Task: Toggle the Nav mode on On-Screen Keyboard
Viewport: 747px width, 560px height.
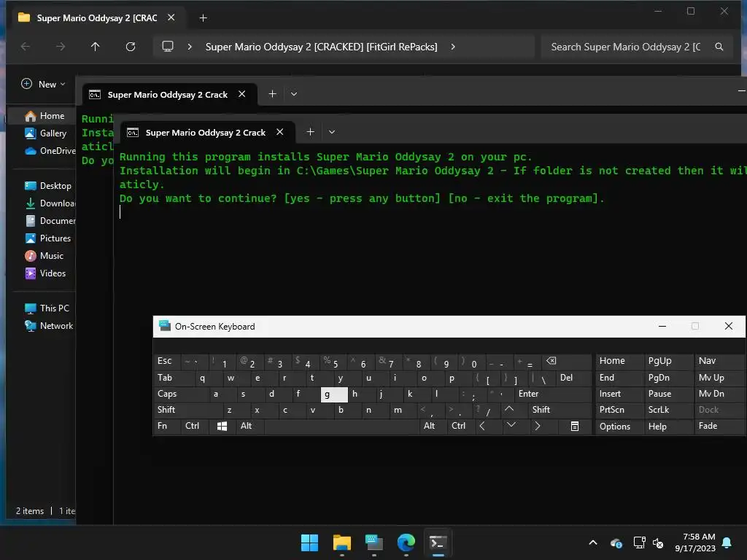Action: (719, 361)
